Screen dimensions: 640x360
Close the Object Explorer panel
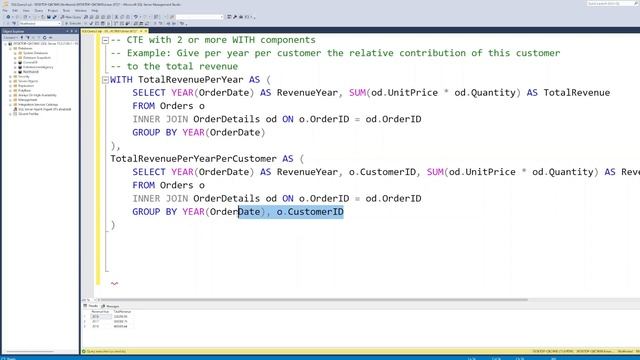[76, 31]
